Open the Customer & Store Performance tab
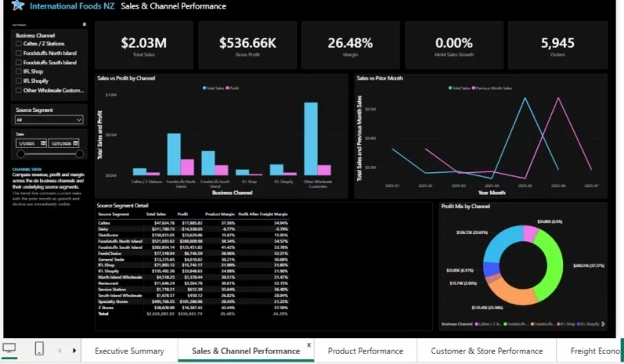The width and height of the screenshot is (624, 364). pyautogui.click(x=486, y=351)
